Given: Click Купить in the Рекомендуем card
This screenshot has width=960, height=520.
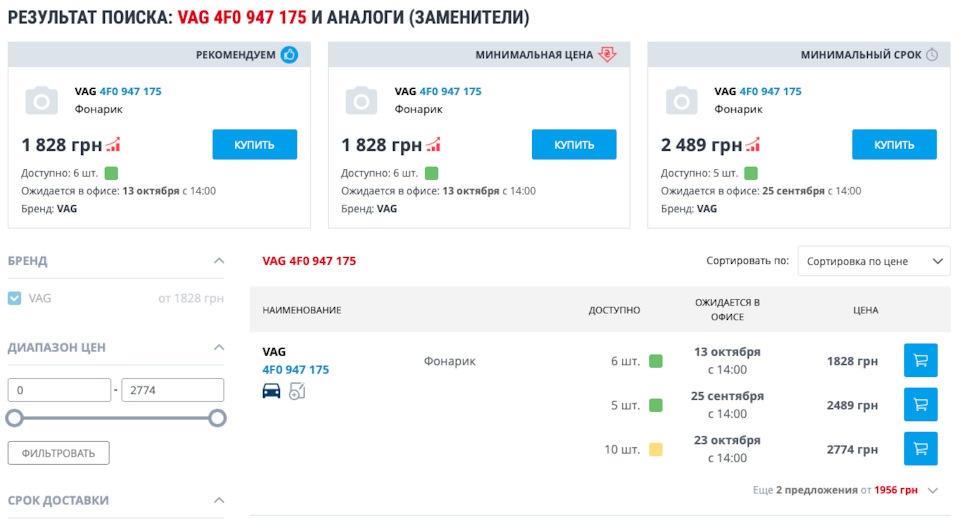Looking at the screenshot, I should pos(255,145).
